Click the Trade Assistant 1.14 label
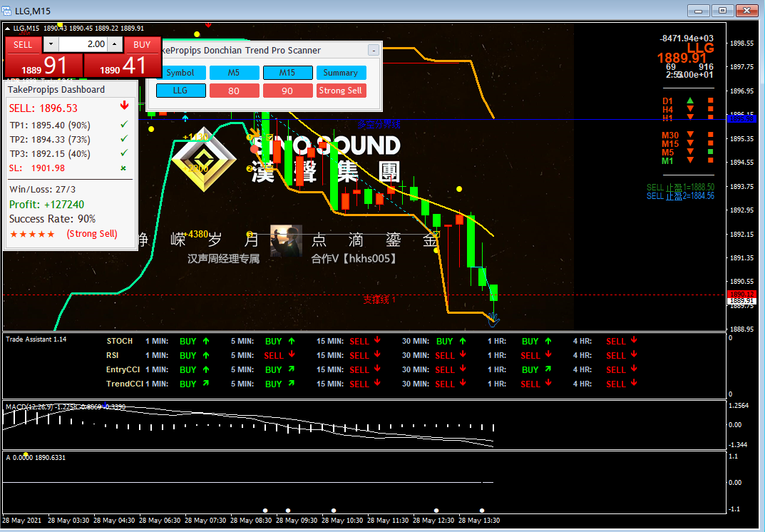This screenshot has height=532, width=765. 36,339
